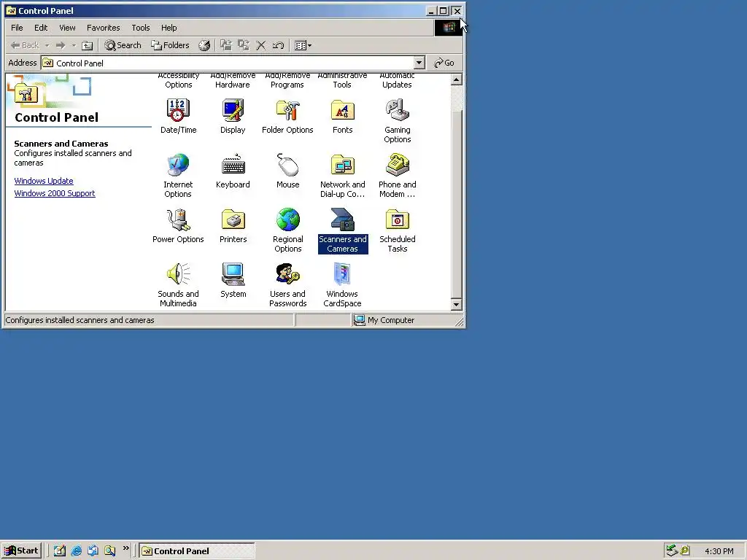This screenshot has height=560, width=747.
Task: Open the Regional Options globe icon
Action: [287, 220]
